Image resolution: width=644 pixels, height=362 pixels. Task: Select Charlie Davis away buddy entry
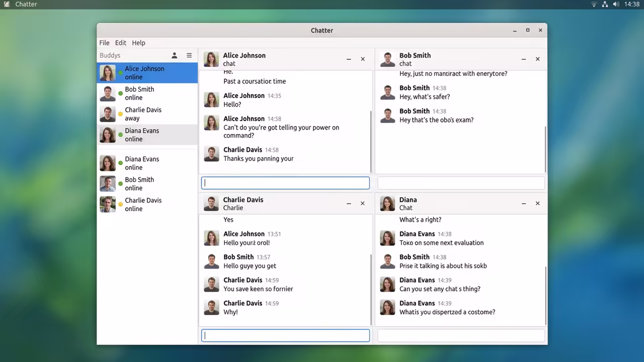click(x=147, y=114)
